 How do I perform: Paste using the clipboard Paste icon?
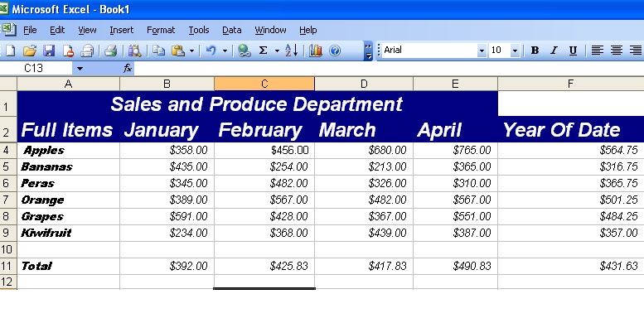pyautogui.click(x=178, y=51)
